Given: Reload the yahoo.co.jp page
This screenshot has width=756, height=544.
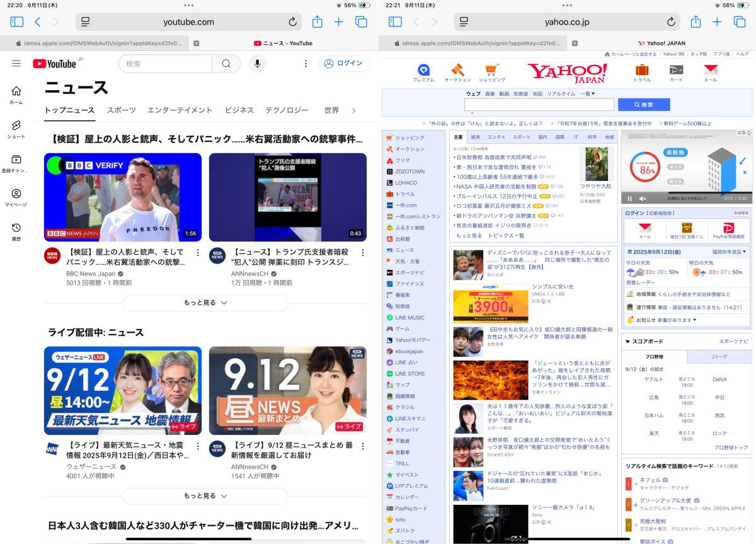Looking at the screenshot, I should tap(671, 22).
